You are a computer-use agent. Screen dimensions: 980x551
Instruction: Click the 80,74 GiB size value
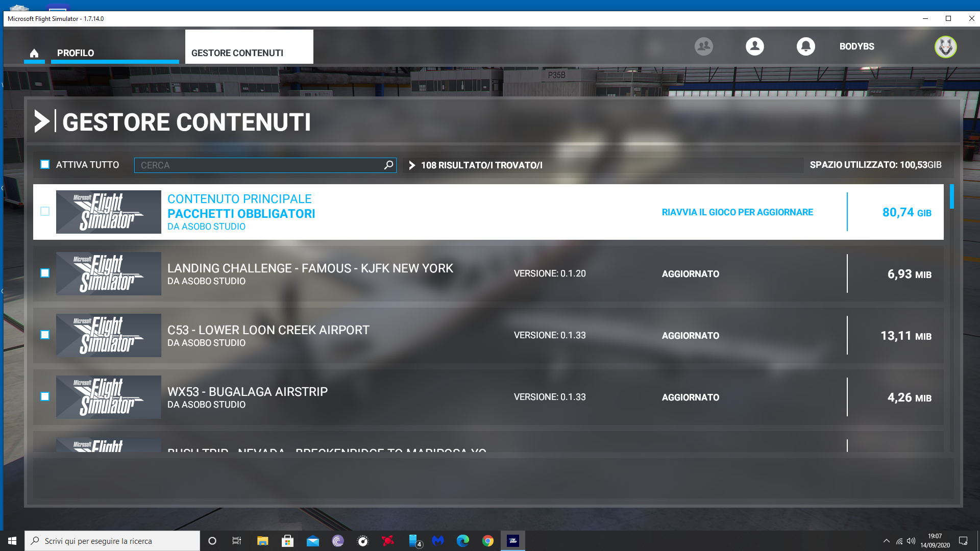click(907, 212)
